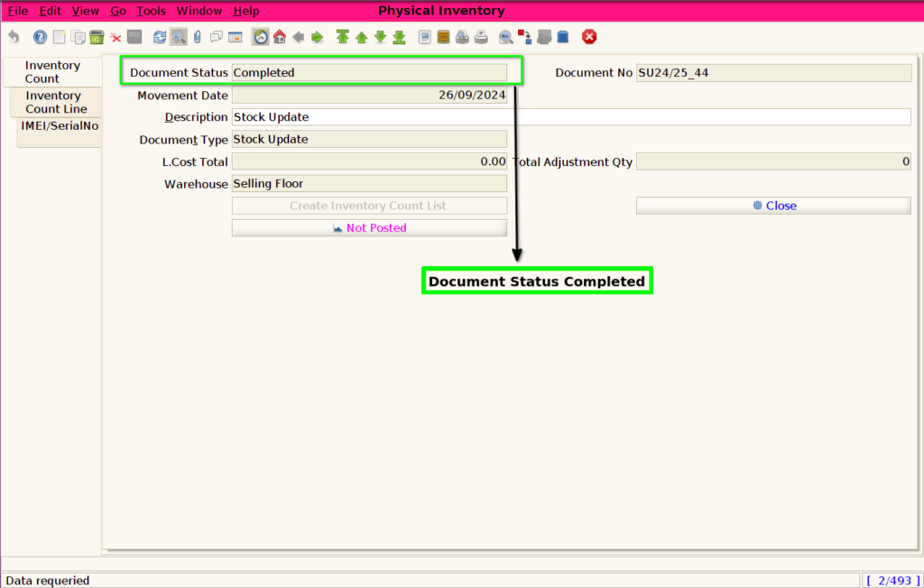Viewport: 924px width, 588px height.
Task: Click the Print preview icon
Action: tap(462, 37)
